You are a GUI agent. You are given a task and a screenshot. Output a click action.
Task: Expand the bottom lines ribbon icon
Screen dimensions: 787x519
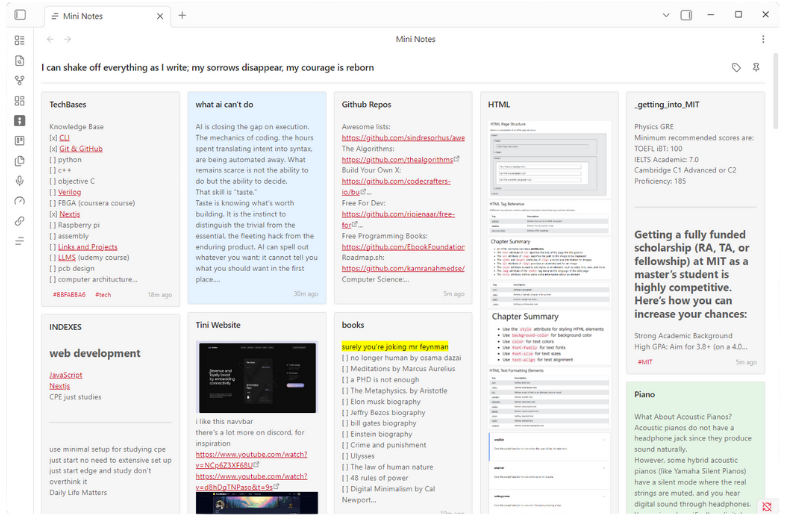pos(20,241)
